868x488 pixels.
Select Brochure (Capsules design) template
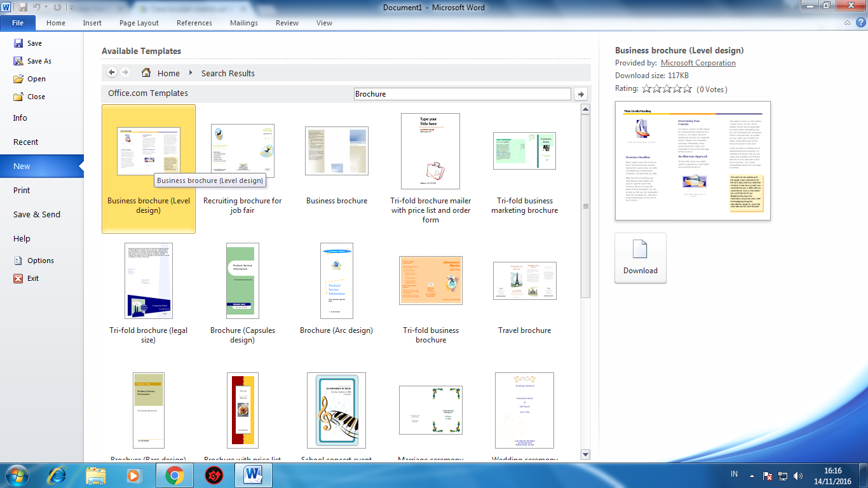click(243, 294)
